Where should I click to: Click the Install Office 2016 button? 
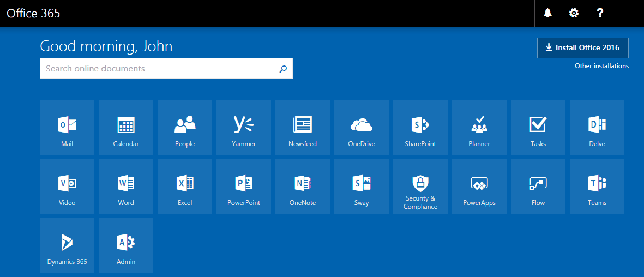tap(583, 47)
